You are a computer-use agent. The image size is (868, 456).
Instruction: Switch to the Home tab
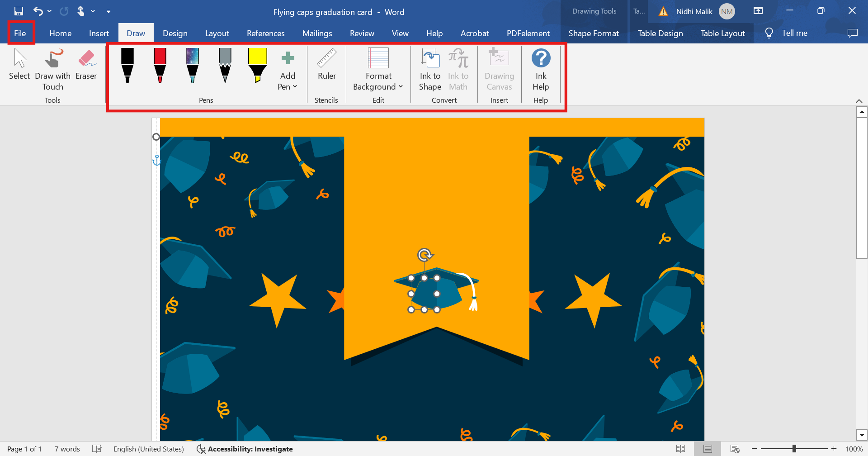[x=61, y=33]
